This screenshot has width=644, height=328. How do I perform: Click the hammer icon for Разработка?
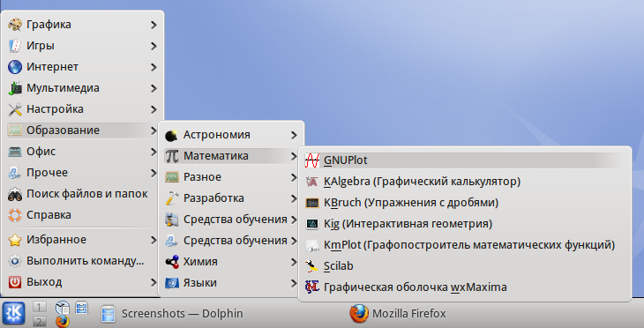pos(172,198)
